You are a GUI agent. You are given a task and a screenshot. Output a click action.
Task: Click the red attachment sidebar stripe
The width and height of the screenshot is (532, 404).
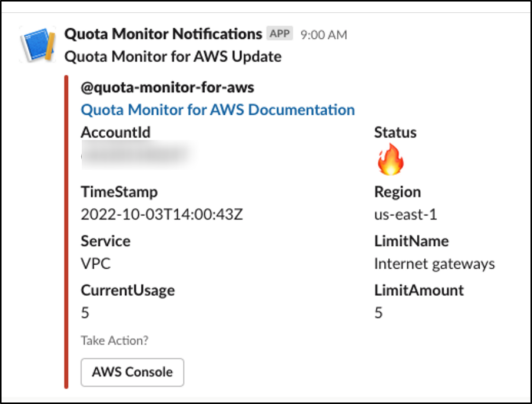click(x=66, y=232)
